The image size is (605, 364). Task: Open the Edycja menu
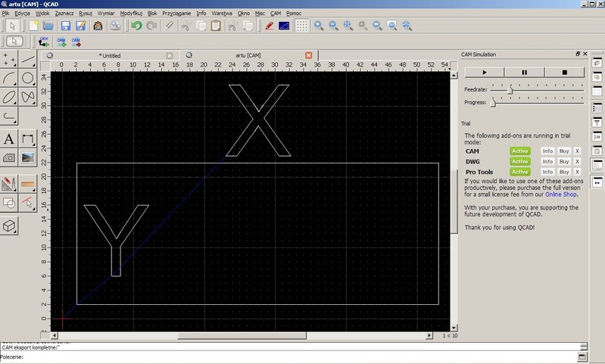[x=23, y=13]
